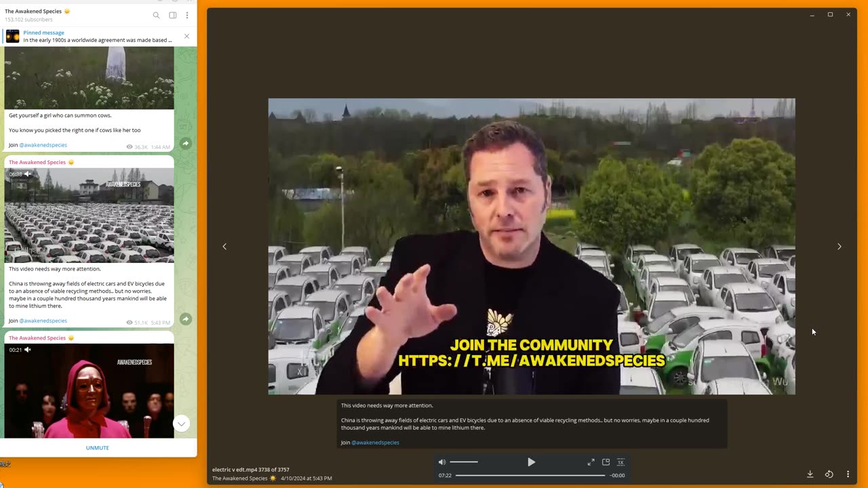
Task: Click the video frame in the media viewer
Action: [x=532, y=247]
